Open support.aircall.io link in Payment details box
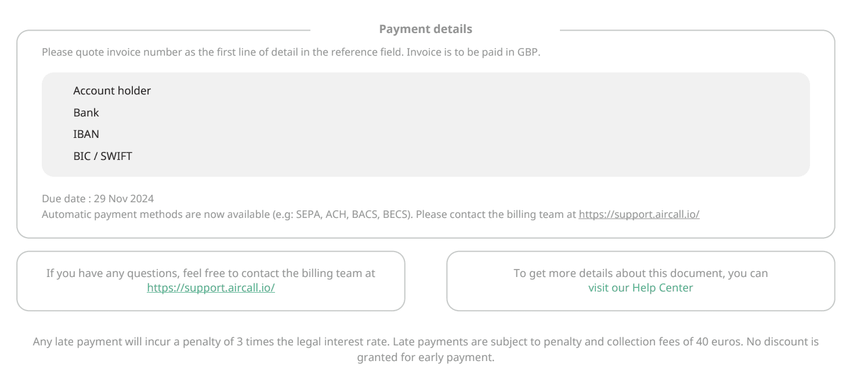Viewport: 868px width, 379px height. 639,214
